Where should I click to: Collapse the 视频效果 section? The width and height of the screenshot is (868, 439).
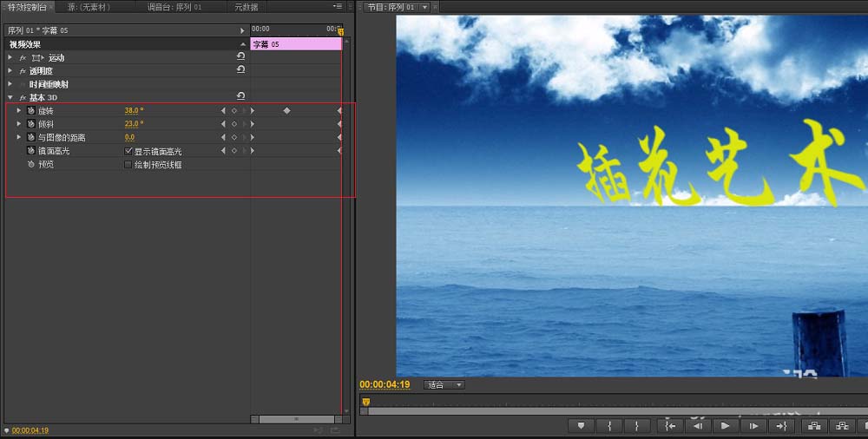point(242,44)
